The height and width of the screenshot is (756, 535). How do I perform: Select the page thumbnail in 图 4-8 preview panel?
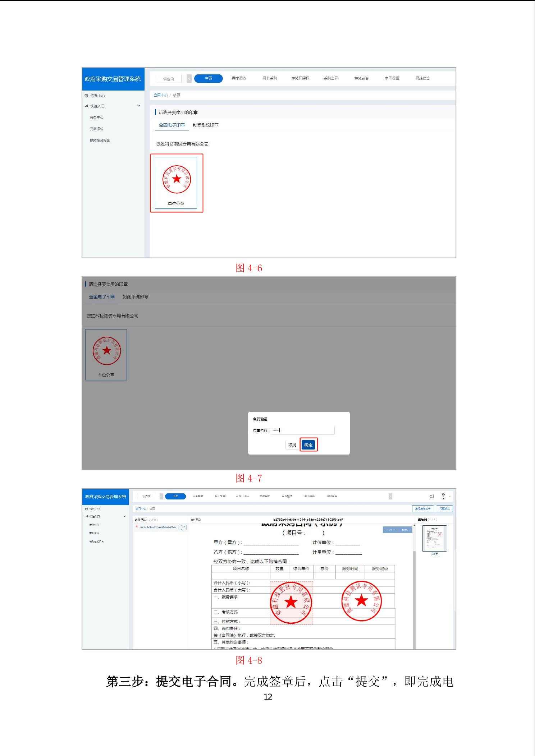tap(434, 538)
